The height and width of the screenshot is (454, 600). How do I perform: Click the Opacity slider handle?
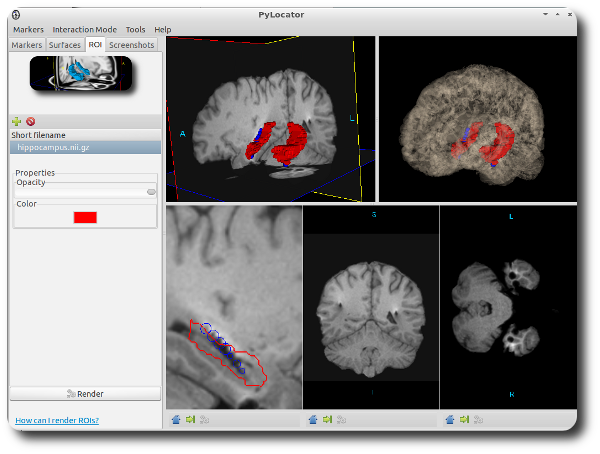(x=151, y=191)
